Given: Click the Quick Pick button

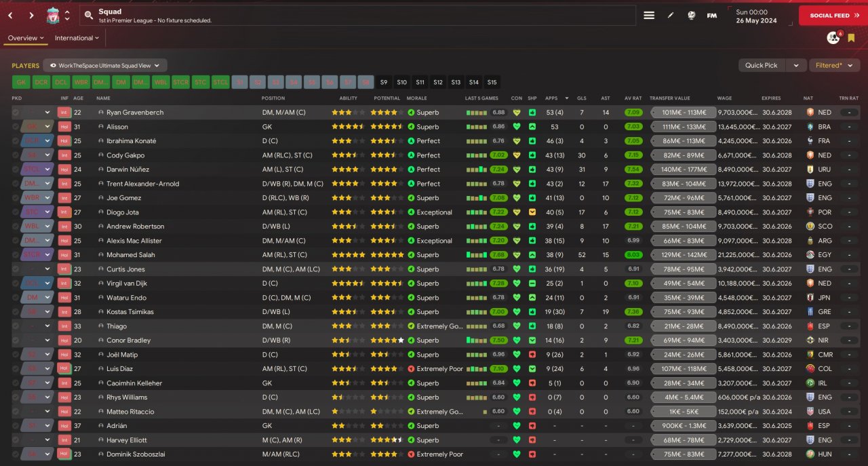Looking at the screenshot, I should click(762, 65).
